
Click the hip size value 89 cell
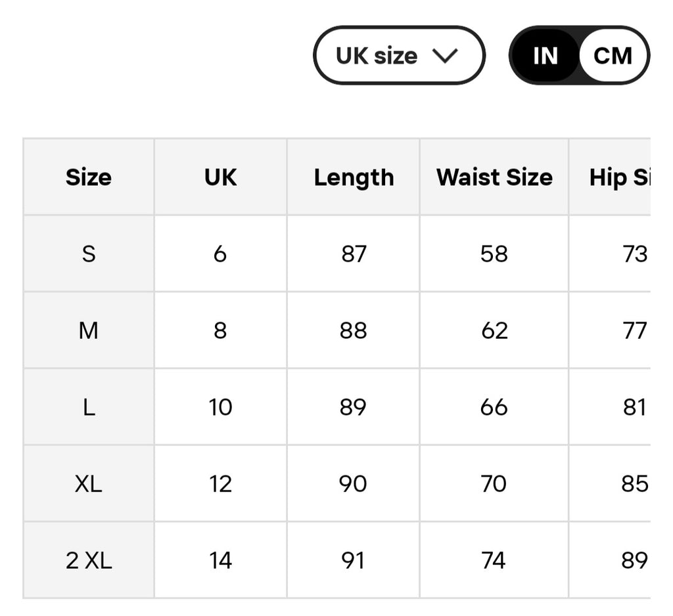610,560
